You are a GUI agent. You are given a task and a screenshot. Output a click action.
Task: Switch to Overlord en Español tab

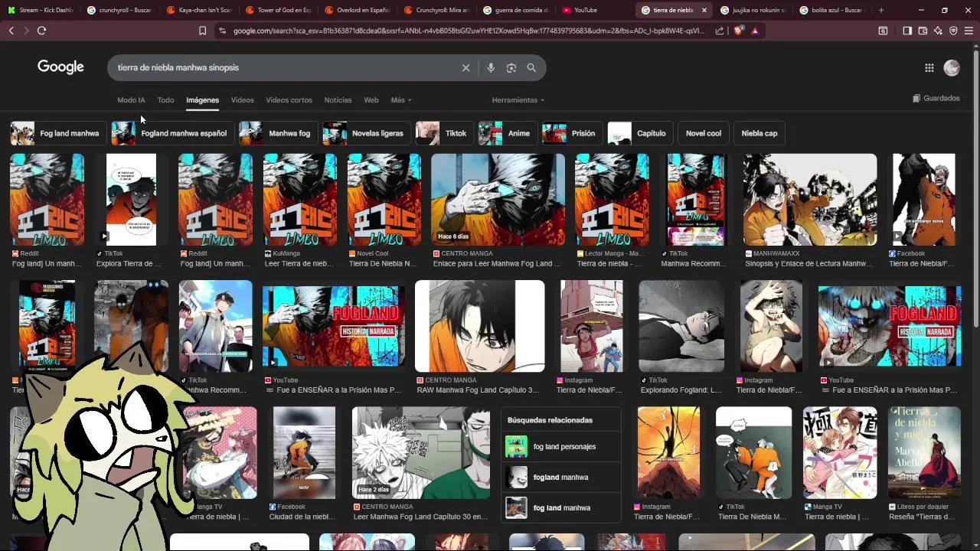pyautogui.click(x=358, y=10)
